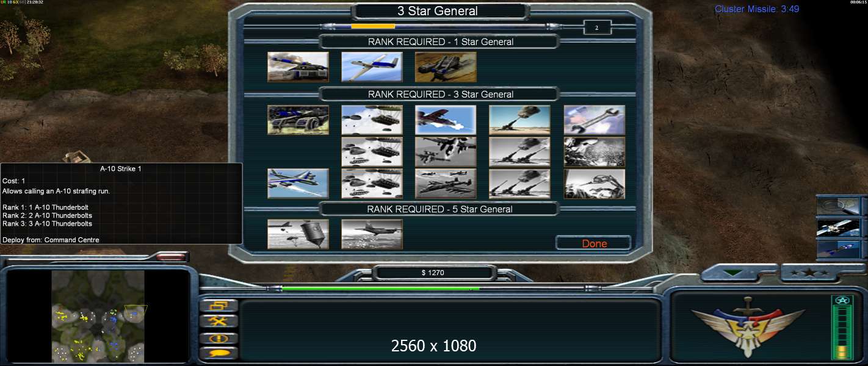This screenshot has height=366, width=868.
Task: Choose the color tank paradrop level 1 icon
Action: tap(372, 120)
